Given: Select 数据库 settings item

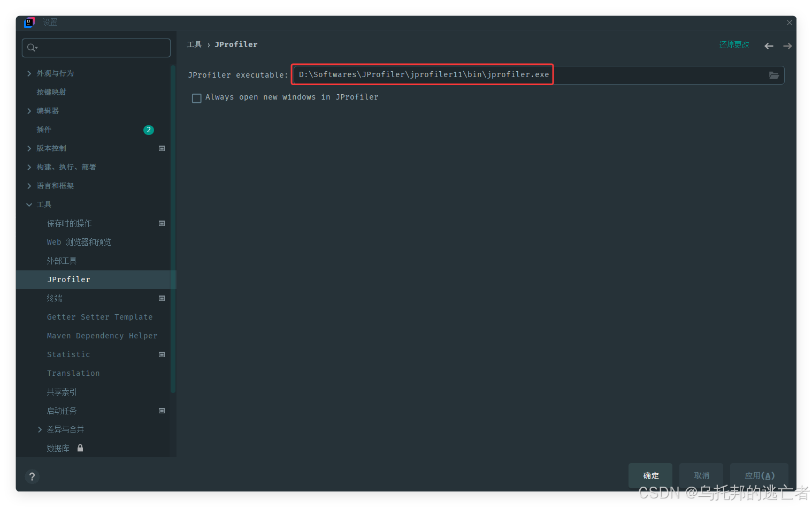Looking at the screenshot, I should click(x=58, y=448).
